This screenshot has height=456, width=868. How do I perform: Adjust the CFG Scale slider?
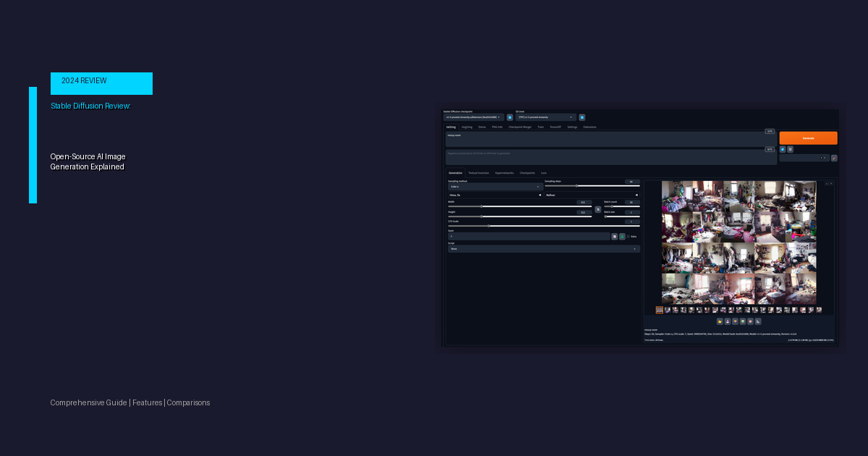(x=544, y=226)
